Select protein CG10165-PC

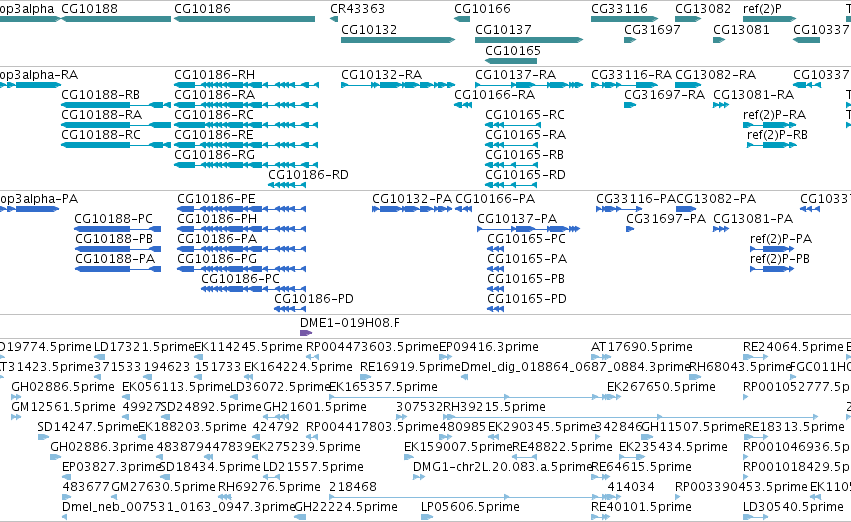526,239
